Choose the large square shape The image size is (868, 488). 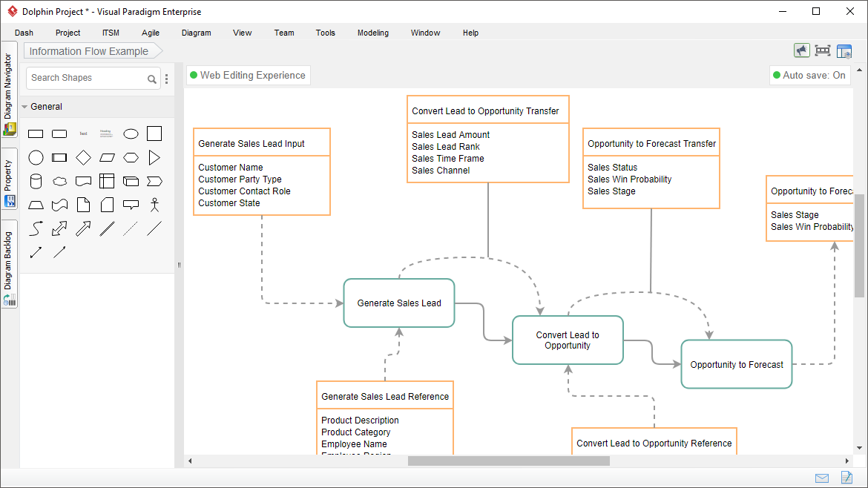click(154, 134)
